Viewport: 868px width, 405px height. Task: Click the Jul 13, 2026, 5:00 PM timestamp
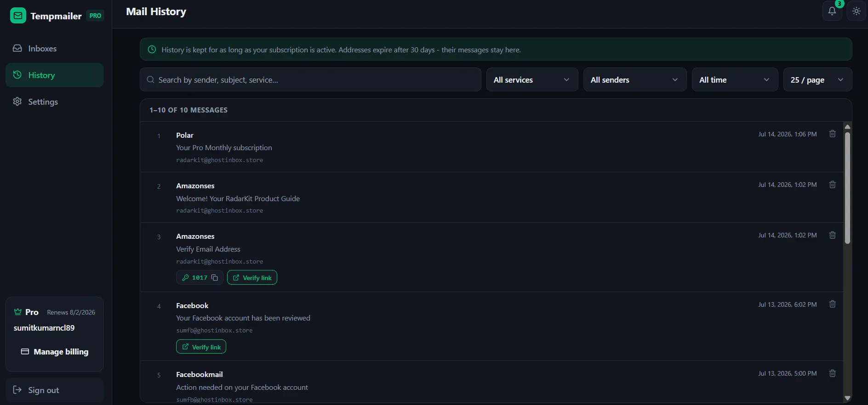(788, 373)
